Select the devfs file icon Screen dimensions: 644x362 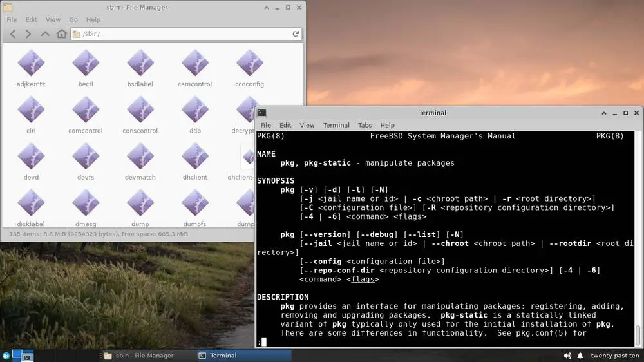click(x=86, y=156)
